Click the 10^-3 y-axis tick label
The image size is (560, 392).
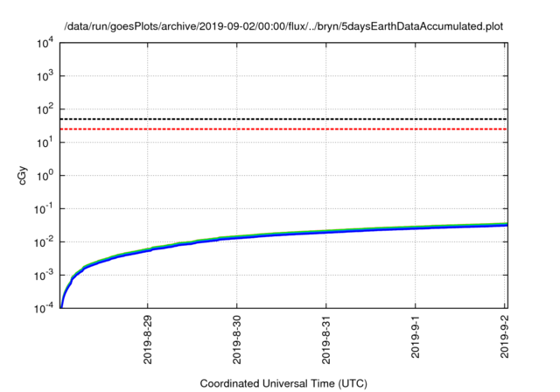[x=44, y=276]
